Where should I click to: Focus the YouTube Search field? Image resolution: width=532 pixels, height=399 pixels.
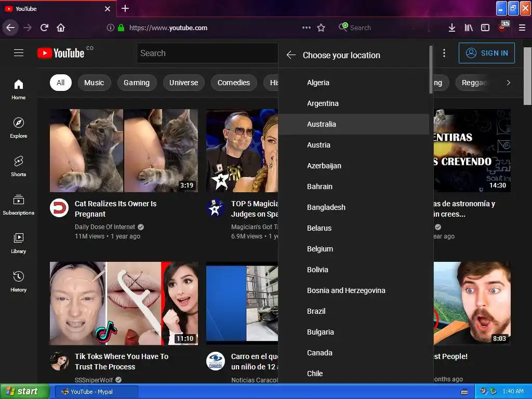[207, 53]
